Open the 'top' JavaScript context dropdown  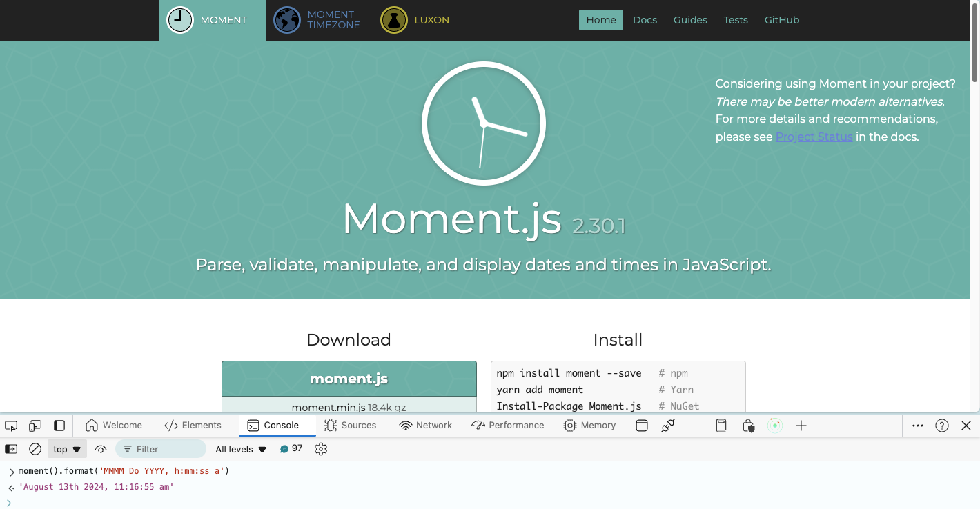coord(67,449)
